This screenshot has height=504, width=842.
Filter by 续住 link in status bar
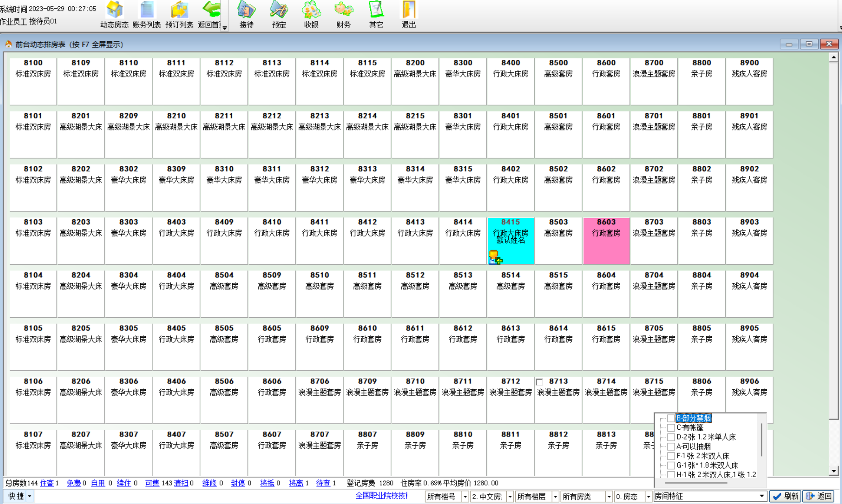(124, 483)
